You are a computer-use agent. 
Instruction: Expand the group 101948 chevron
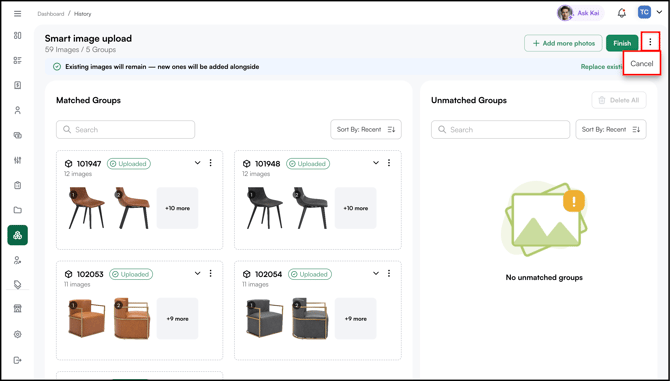(x=376, y=163)
